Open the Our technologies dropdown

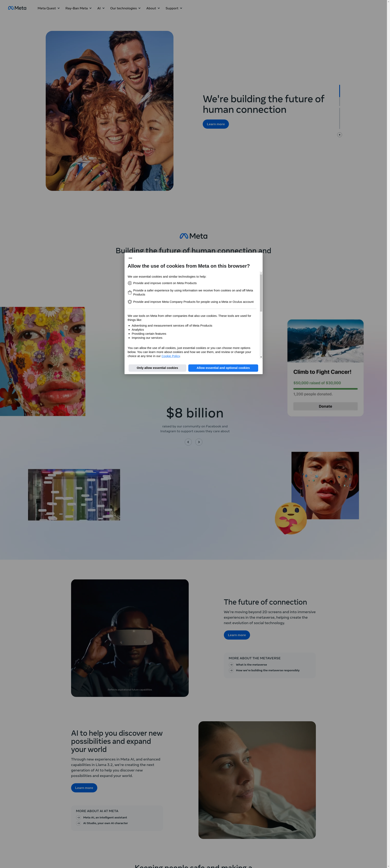125,8
